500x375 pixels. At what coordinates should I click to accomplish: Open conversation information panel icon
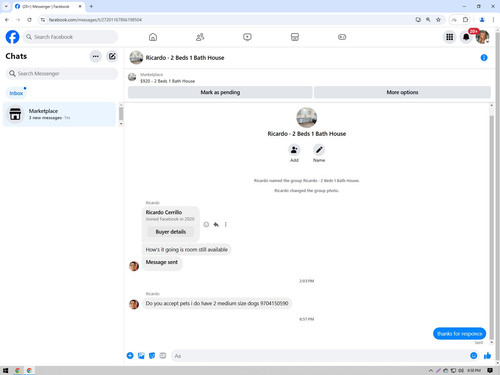tap(484, 58)
